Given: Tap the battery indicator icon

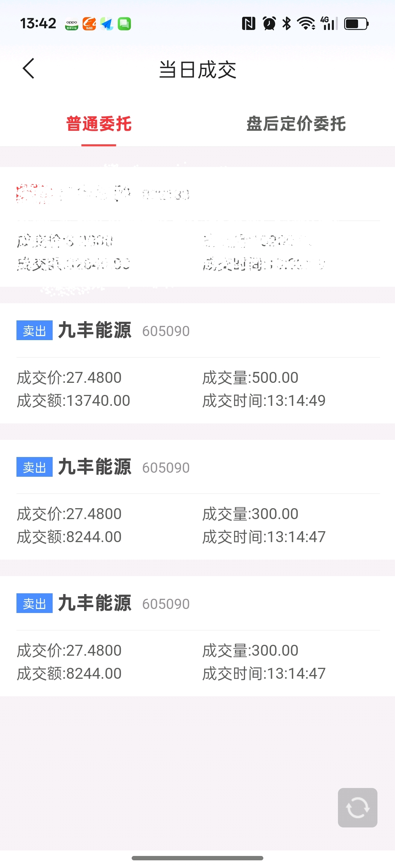Looking at the screenshot, I should pyautogui.click(x=356, y=24).
